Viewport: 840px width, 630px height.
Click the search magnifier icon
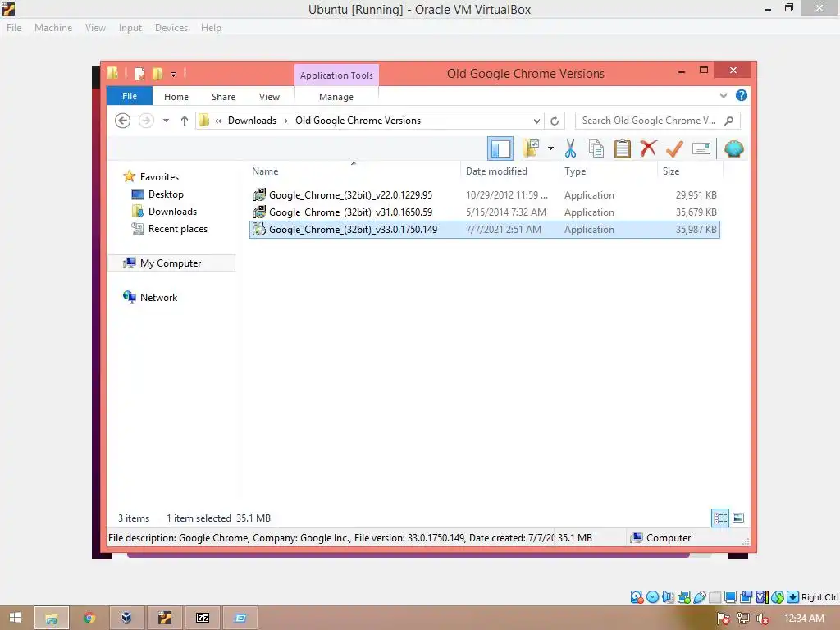729,121
